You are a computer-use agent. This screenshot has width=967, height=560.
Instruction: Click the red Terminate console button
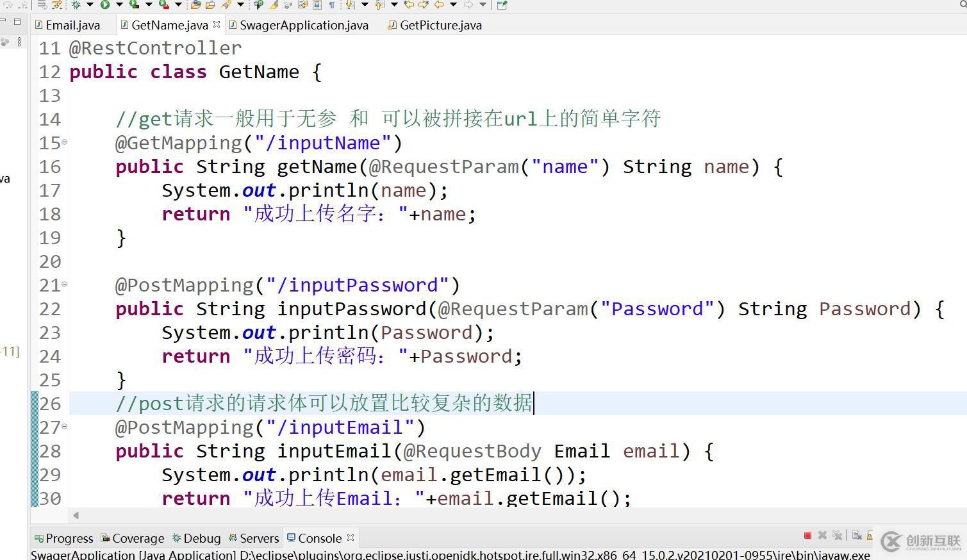[807, 536]
